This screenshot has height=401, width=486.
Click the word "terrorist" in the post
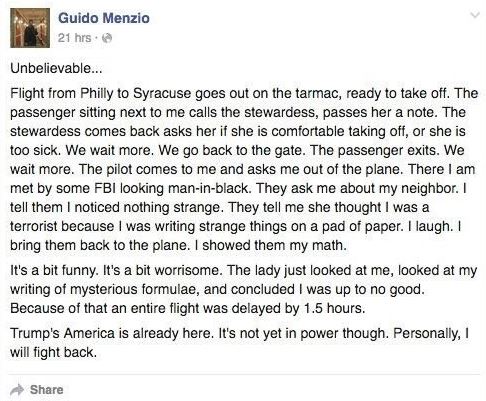pyautogui.click(x=34, y=226)
